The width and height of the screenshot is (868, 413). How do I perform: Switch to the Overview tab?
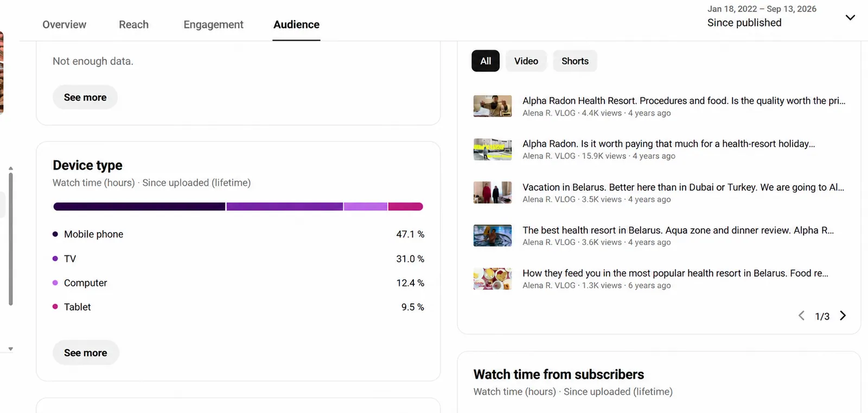click(x=64, y=24)
